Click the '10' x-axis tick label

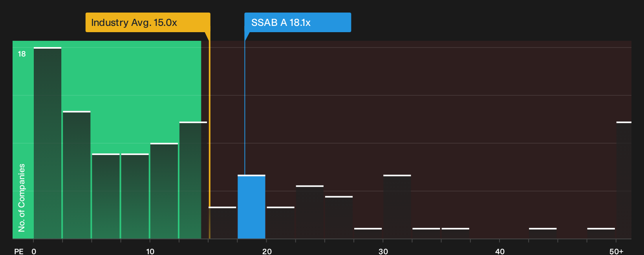(x=150, y=251)
